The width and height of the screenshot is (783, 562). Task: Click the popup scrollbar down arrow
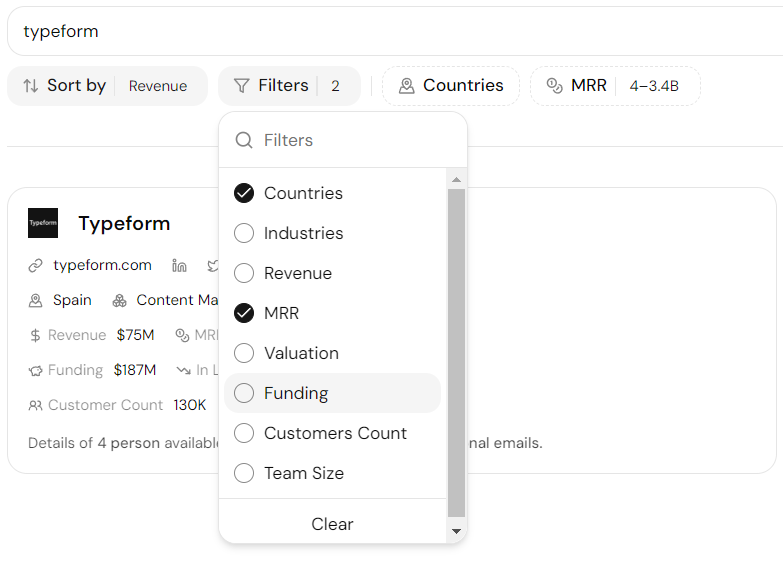[456, 531]
